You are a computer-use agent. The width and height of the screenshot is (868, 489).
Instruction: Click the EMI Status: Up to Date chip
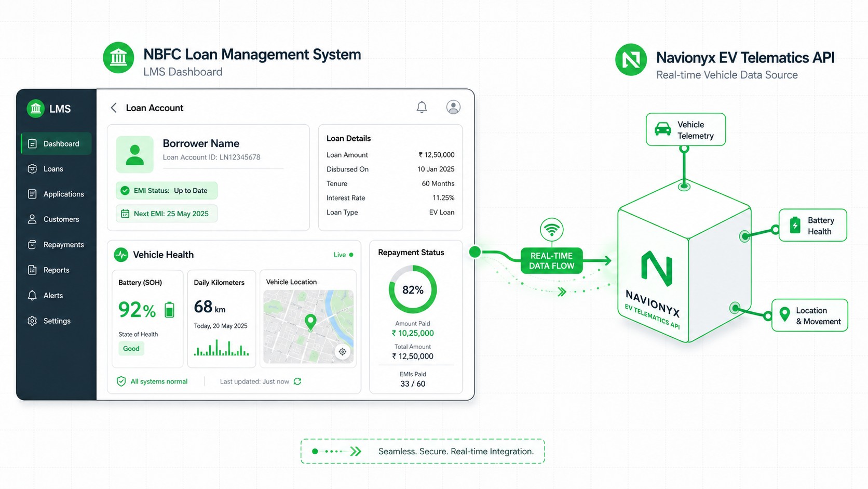click(x=167, y=191)
